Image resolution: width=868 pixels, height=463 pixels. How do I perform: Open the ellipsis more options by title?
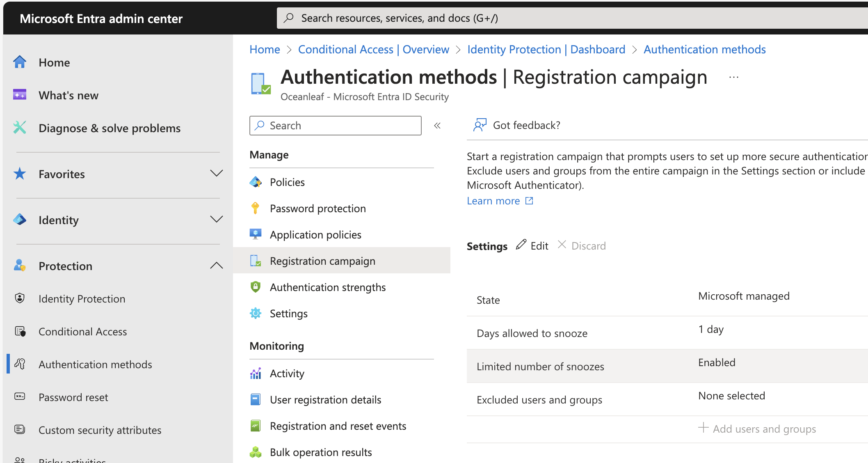(x=734, y=77)
